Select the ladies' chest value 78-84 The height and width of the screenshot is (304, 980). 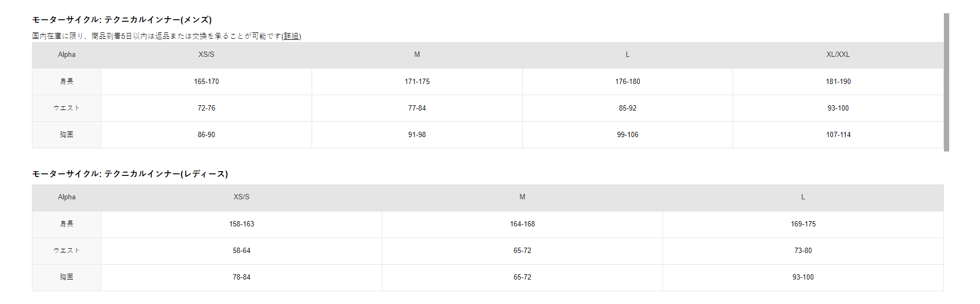[x=242, y=277]
